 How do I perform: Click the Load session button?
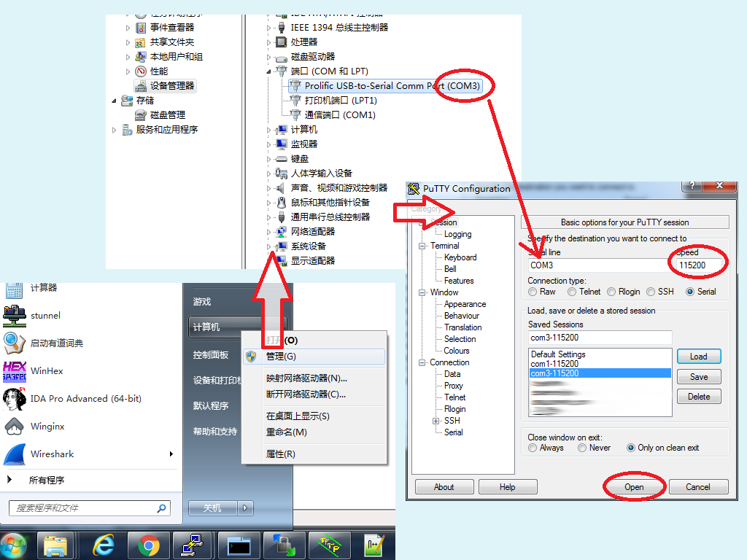pyautogui.click(x=699, y=356)
